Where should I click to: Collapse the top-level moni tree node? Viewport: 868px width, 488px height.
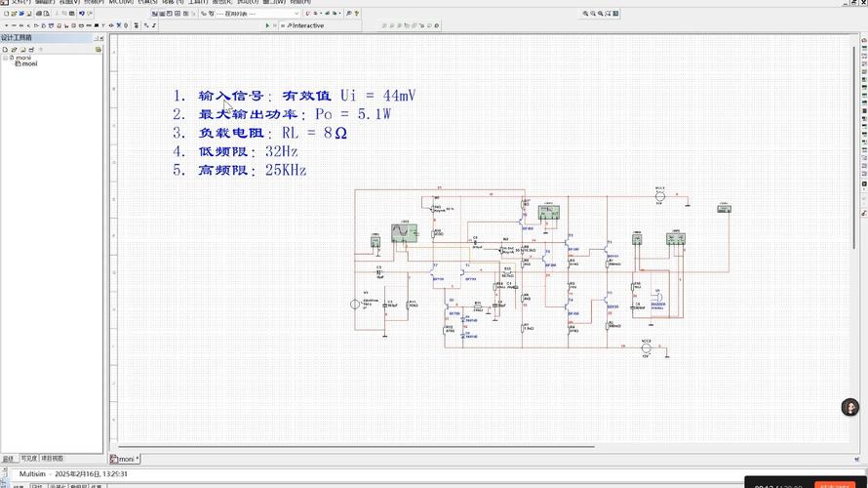(5, 58)
